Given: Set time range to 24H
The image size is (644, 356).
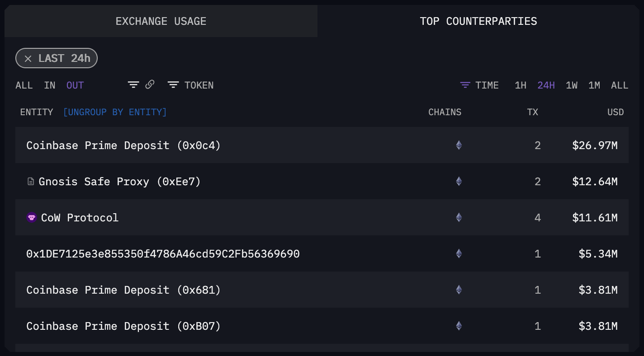Looking at the screenshot, I should (x=546, y=85).
